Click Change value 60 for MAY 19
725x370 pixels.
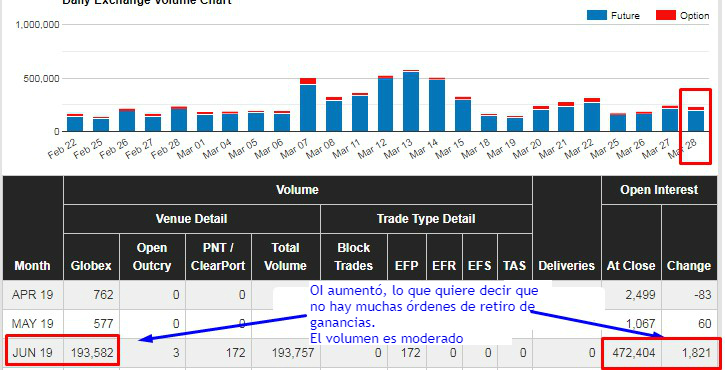704,324
